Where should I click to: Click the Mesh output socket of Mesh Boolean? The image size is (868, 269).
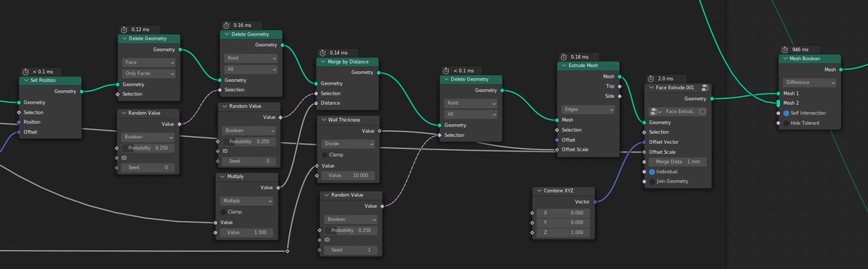point(841,69)
